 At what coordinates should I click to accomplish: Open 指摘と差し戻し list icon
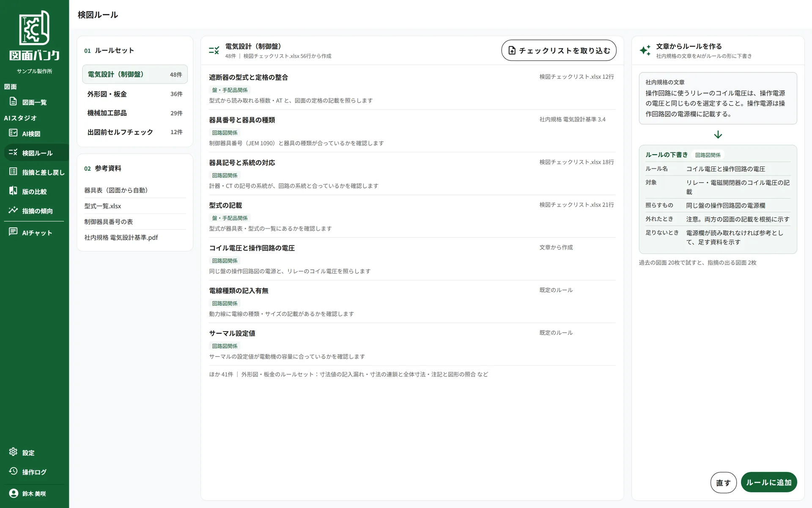[x=13, y=171]
